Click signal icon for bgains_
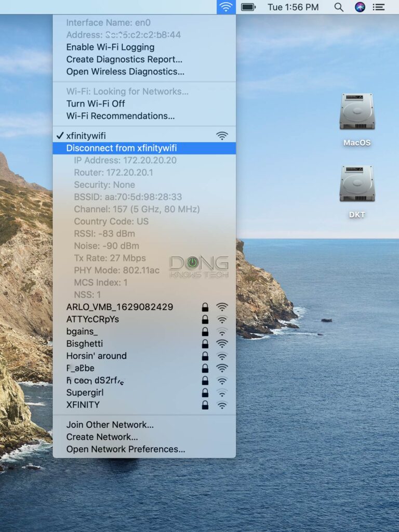This screenshot has width=399, height=532. tap(222, 331)
